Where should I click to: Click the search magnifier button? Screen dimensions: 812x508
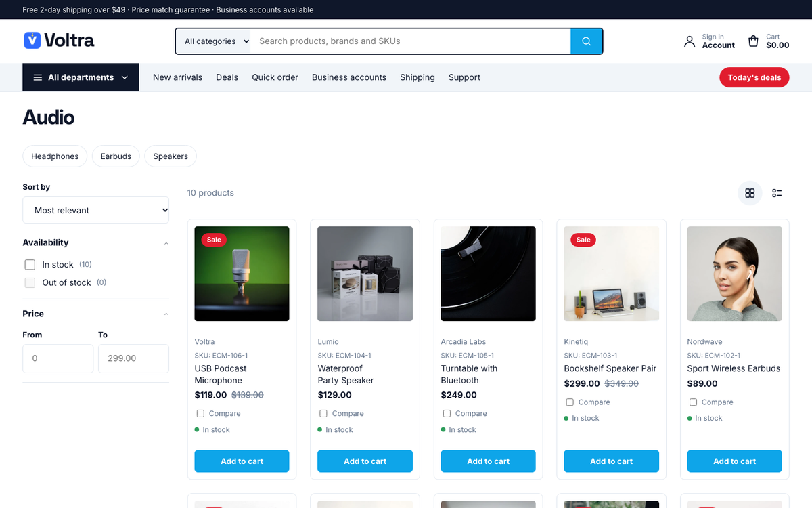click(x=587, y=41)
